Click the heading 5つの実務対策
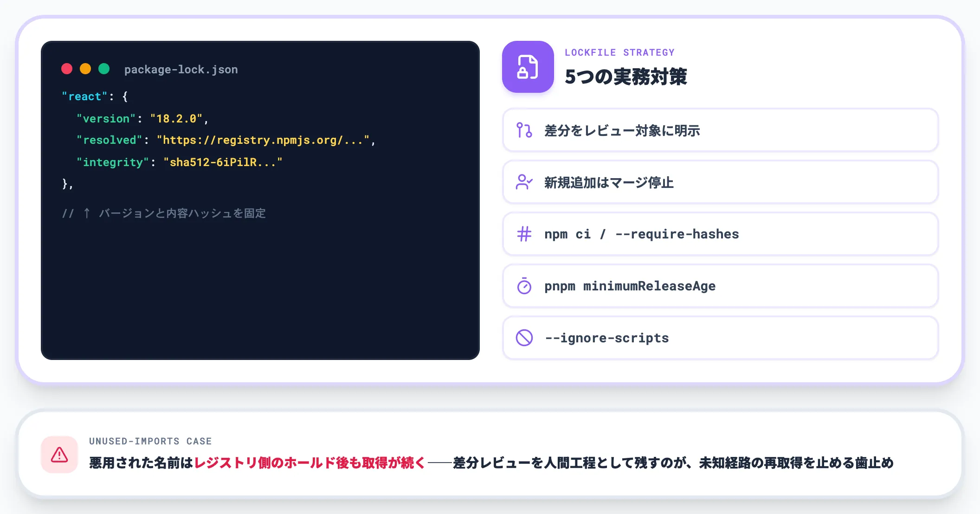 625,77
